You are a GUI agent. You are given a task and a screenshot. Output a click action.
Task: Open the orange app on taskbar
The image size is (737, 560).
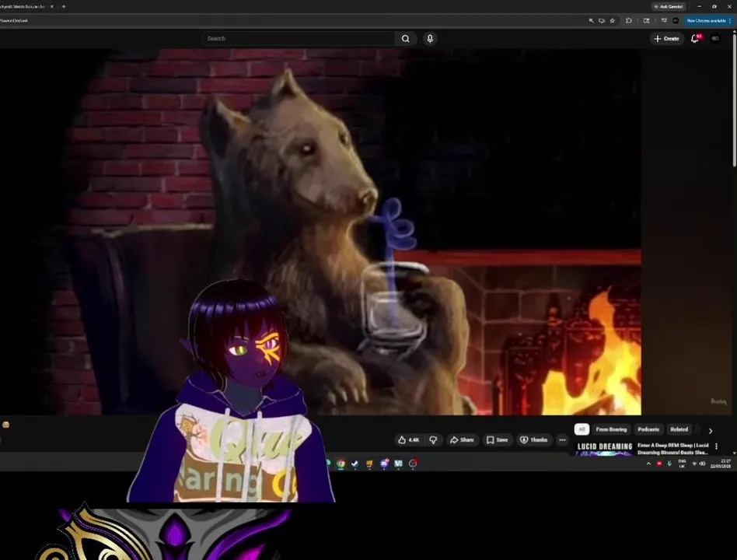[369, 464]
